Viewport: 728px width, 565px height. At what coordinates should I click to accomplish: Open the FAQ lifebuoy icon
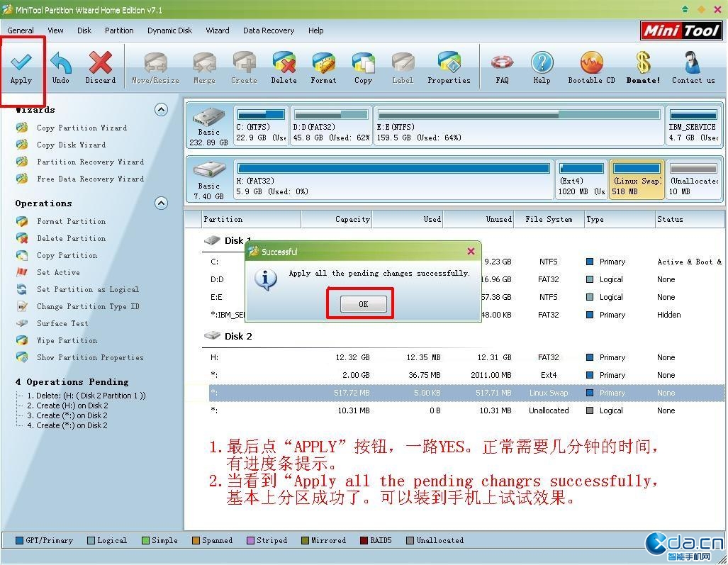click(502, 62)
